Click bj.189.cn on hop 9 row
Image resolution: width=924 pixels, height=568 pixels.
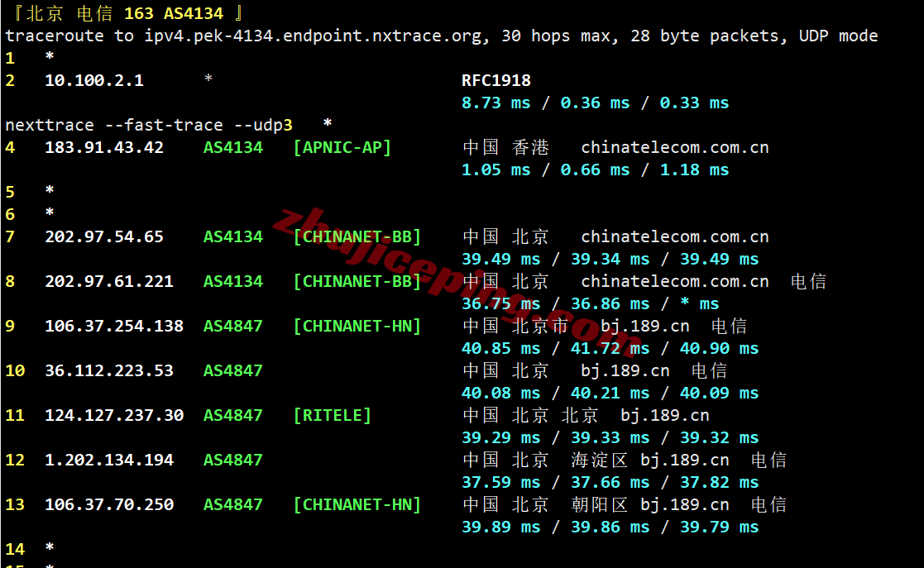click(x=644, y=327)
